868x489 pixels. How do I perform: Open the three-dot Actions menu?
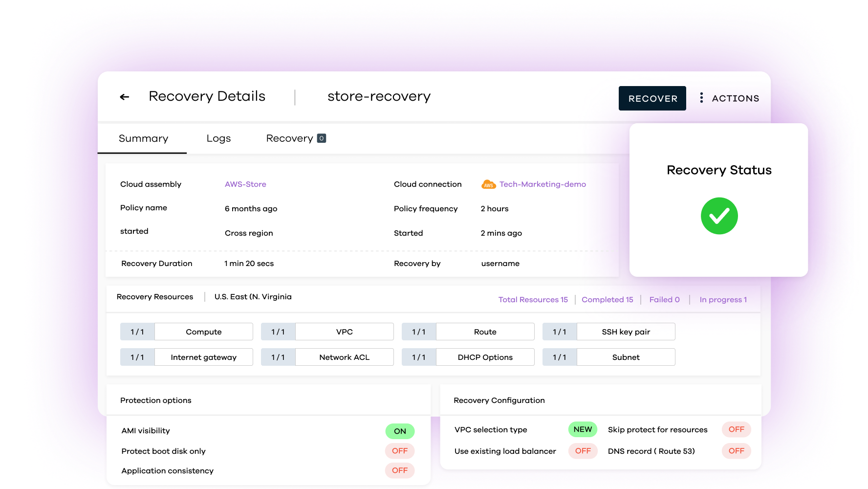(x=701, y=98)
